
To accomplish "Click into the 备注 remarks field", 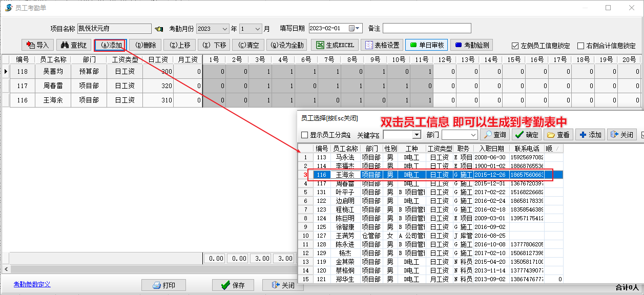I will tap(426, 28).
